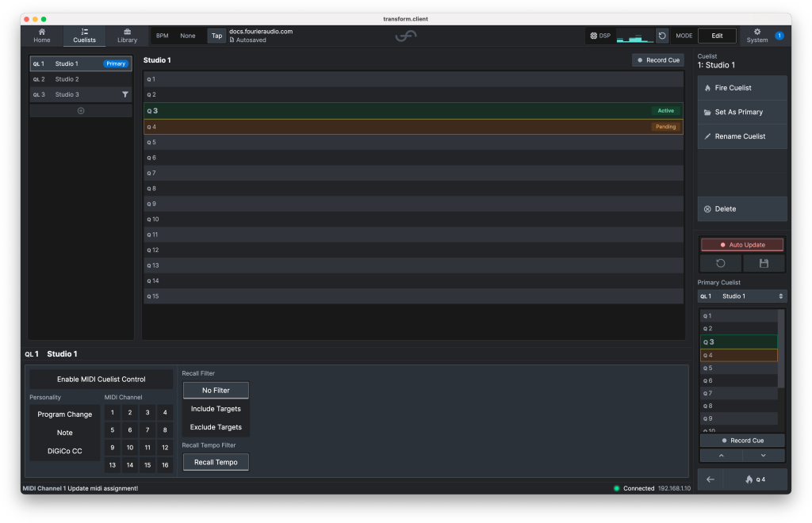Click the undo icon below Auto Update
Viewport: 812px width, 523px height.
coord(721,263)
